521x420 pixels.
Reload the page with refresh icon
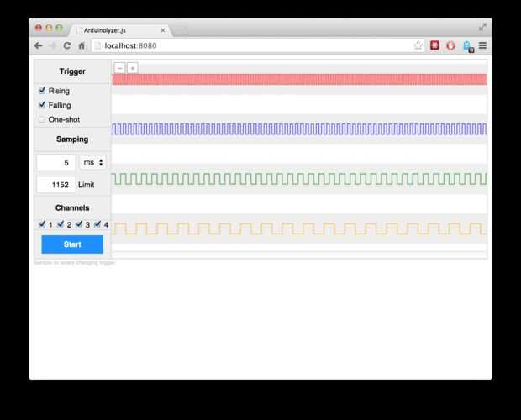[x=67, y=45]
